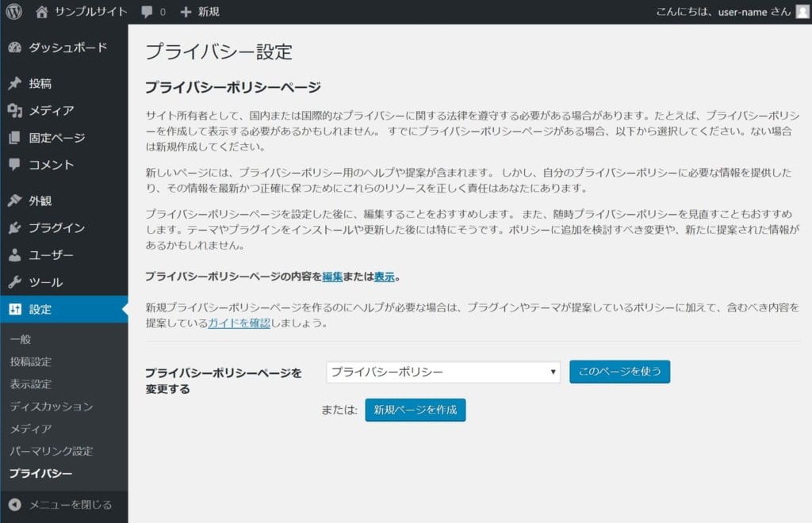Click the WordPress logo icon
Image resolution: width=812 pixels, height=523 pixels.
[x=13, y=12]
